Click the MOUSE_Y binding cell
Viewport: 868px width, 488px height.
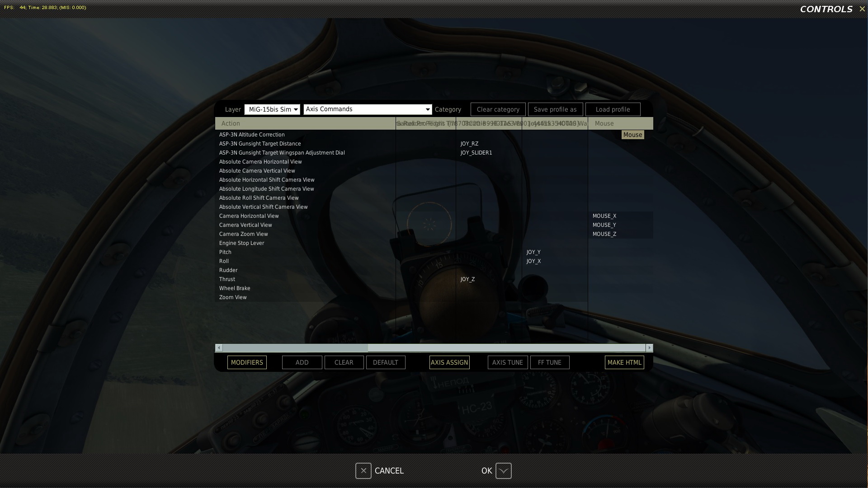pos(620,225)
